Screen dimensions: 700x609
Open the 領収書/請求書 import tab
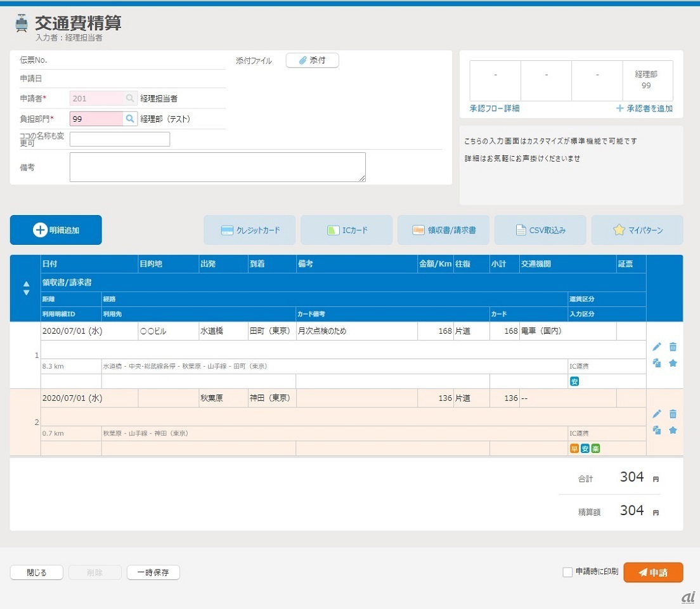443,230
